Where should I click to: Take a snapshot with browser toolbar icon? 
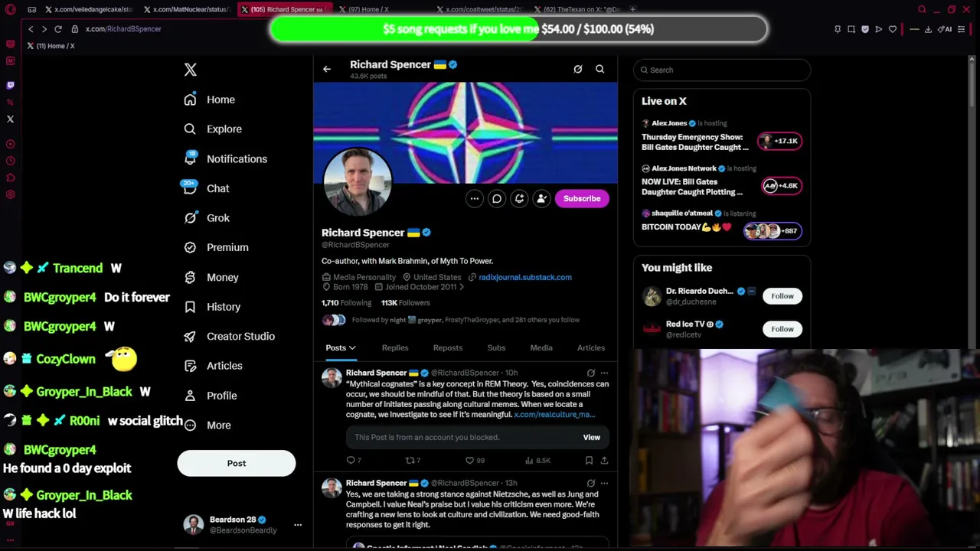click(851, 29)
